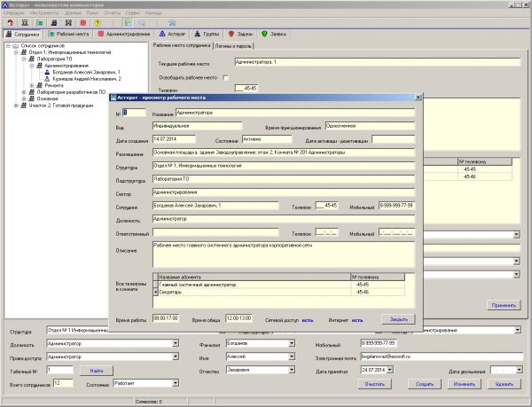
Task: Click the Табельный № input field
Action: click(x=59, y=369)
